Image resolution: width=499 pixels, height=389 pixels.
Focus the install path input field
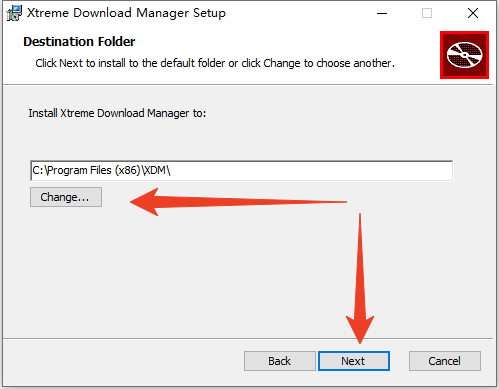tap(241, 171)
